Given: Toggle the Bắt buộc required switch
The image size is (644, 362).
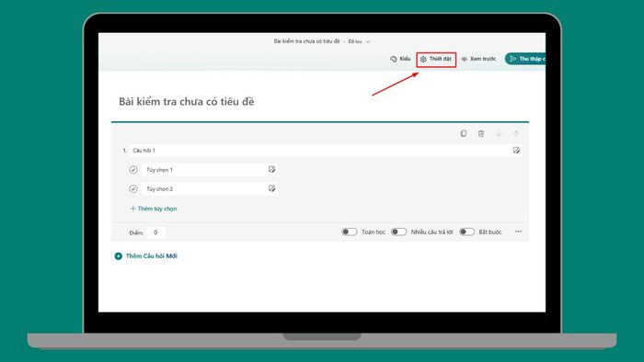Looking at the screenshot, I should pos(466,232).
